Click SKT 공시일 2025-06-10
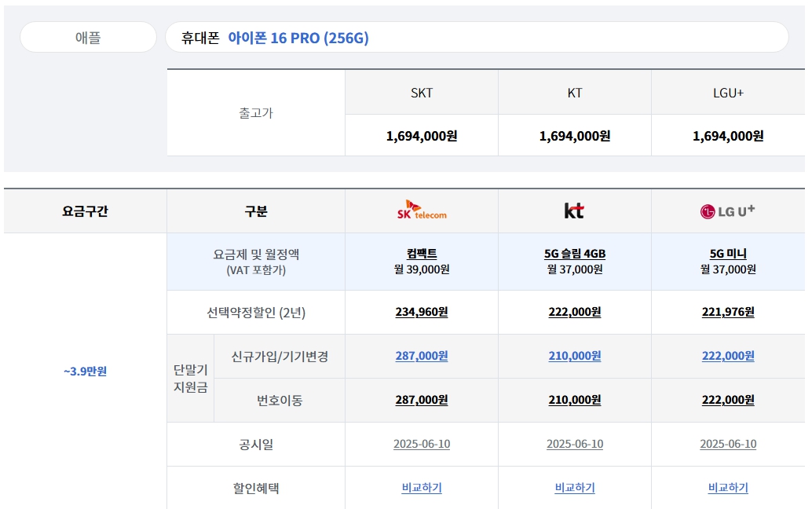 tap(422, 445)
